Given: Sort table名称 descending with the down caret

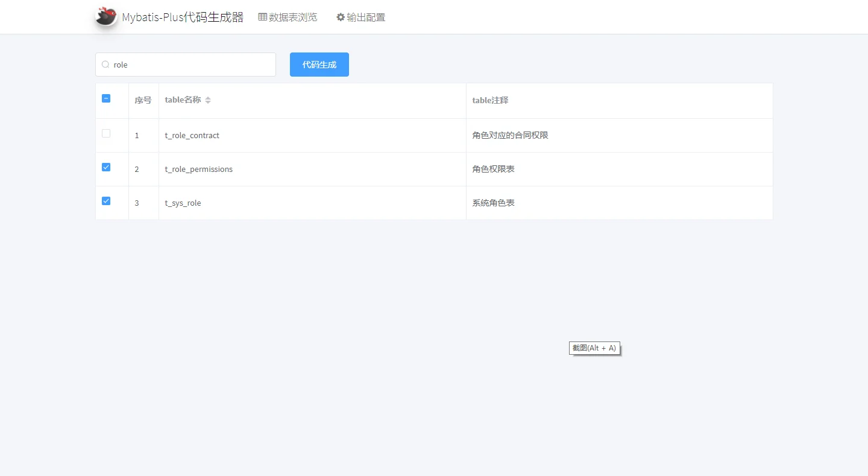Looking at the screenshot, I should [x=208, y=103].
